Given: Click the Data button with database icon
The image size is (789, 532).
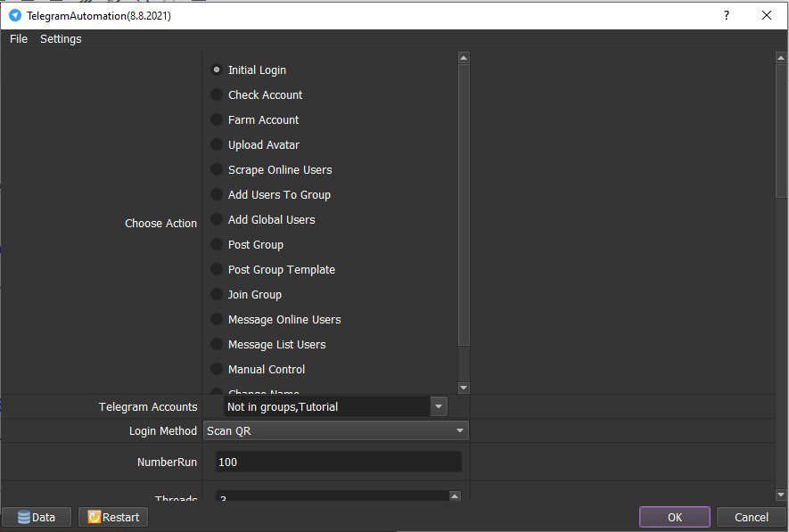Looking at the screenshot, I should [37, 517].
